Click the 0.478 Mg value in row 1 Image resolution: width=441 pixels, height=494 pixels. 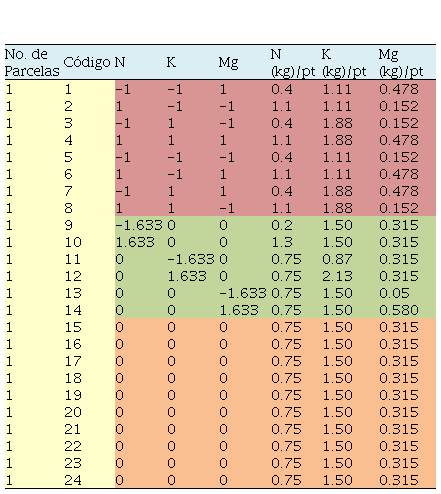(x=399, y=89)
